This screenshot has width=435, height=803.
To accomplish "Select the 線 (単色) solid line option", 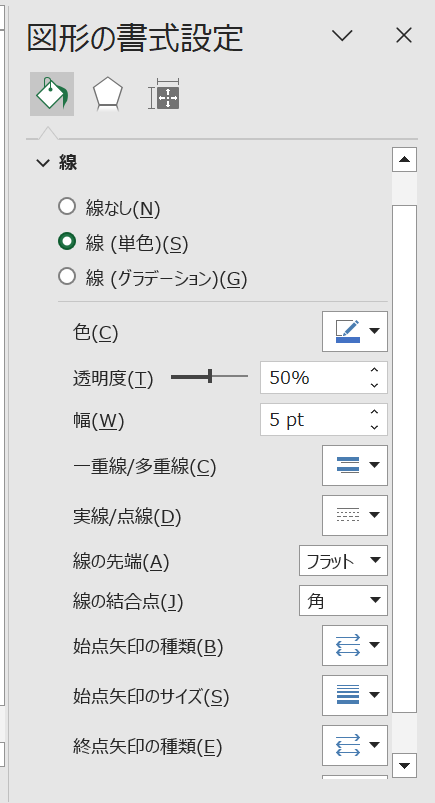I will point(123,243).
